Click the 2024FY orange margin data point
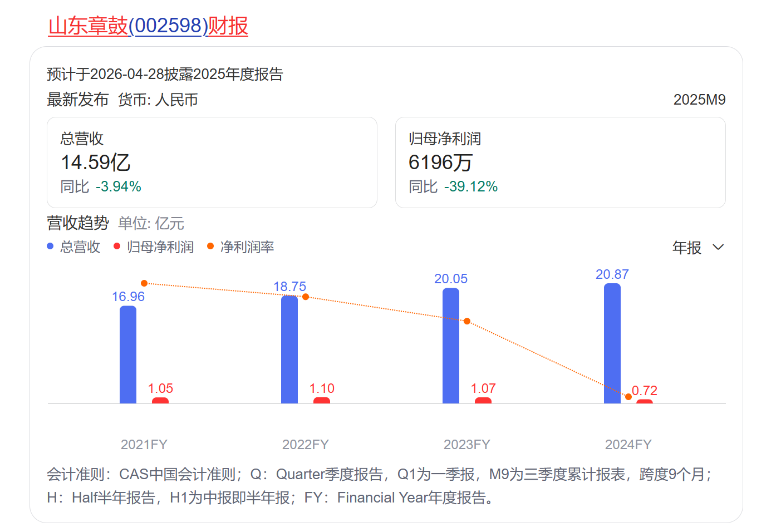Image resolution: width=776 pixels, height=532 pixels. point(628,397)
